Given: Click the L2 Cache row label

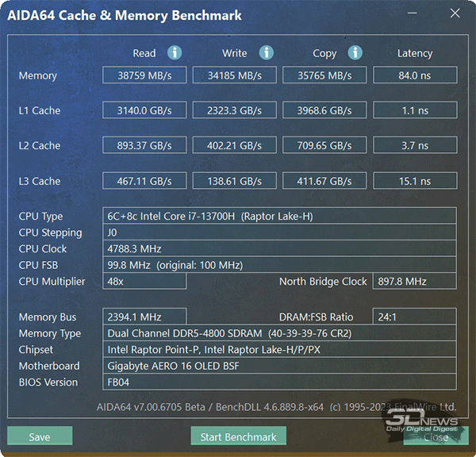Looking at the screenshot, I should [x=40, y=145].
